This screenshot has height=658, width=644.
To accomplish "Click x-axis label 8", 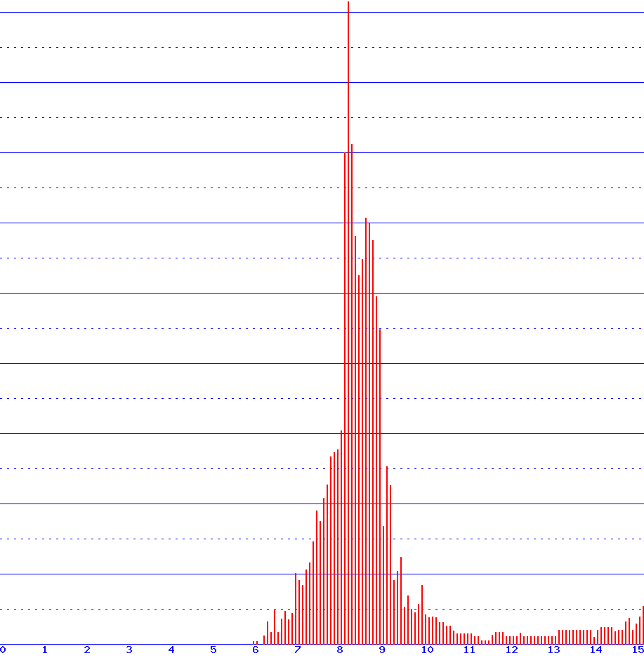I will (x=340, y=650).
